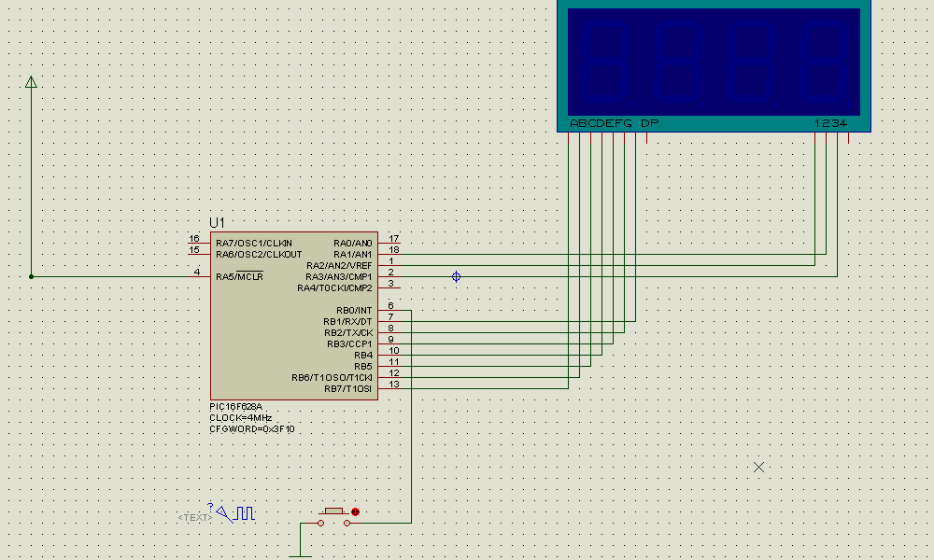Click the RB5 pin label
This screenshot has height=560, width=934.
[362, 367]
